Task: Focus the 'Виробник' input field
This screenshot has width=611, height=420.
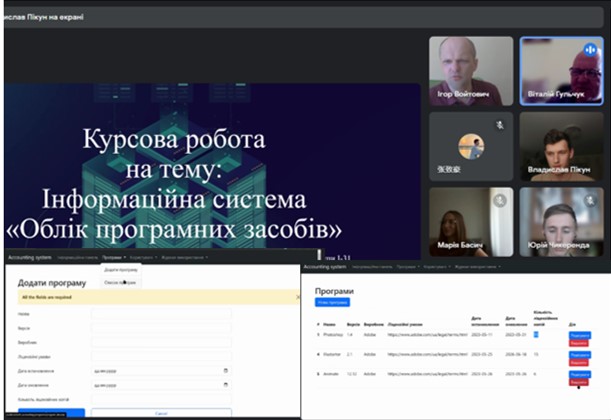Action: pos(161,342)
